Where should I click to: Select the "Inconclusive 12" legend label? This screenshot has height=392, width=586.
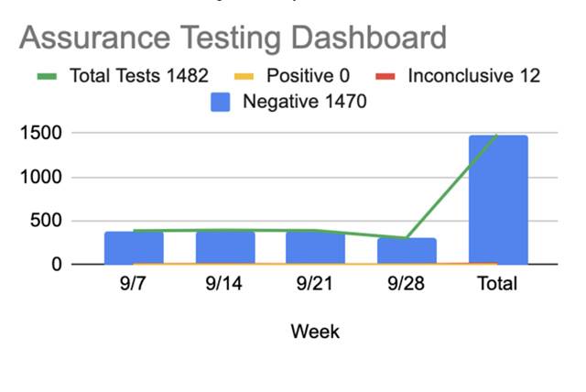[473, 75]
